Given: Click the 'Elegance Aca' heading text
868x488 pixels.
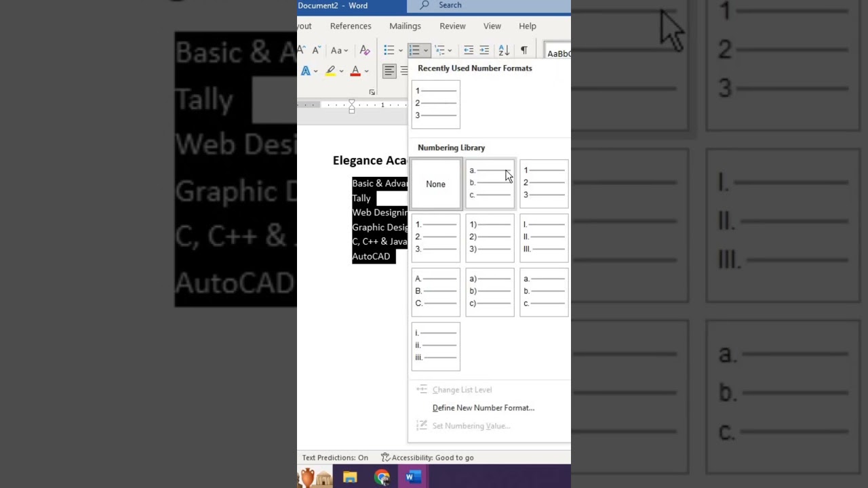Looking at the screenshot, I should [370, 161].
